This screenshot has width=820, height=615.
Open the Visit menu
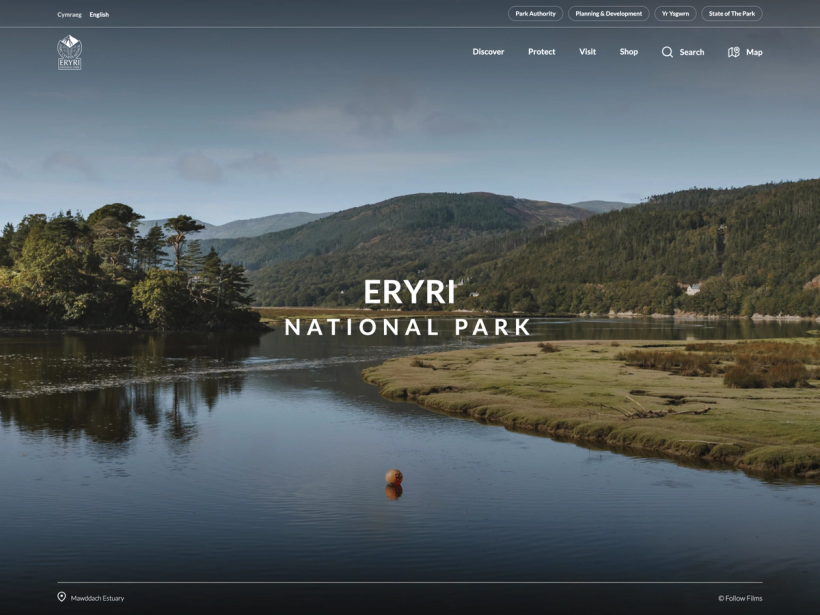pos(587,52)
